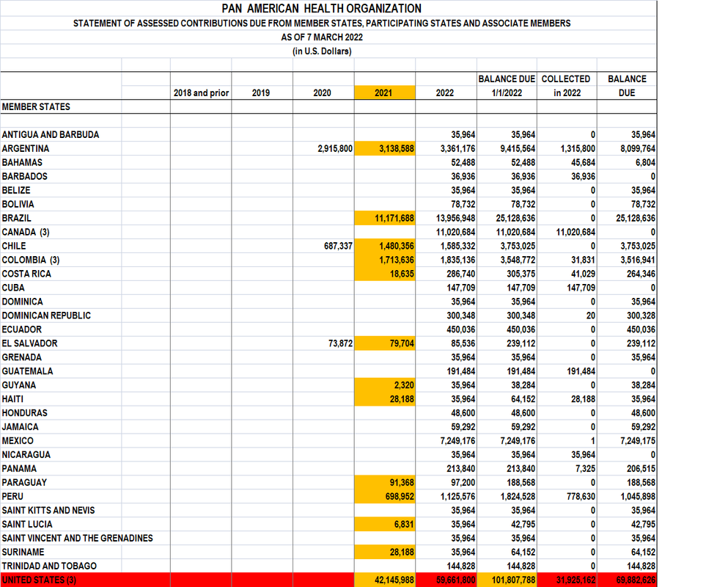The width and height of the screenshot is (728, 587).
Task: Select the COLOMBIA (3) row label
Action: point(31,260)
